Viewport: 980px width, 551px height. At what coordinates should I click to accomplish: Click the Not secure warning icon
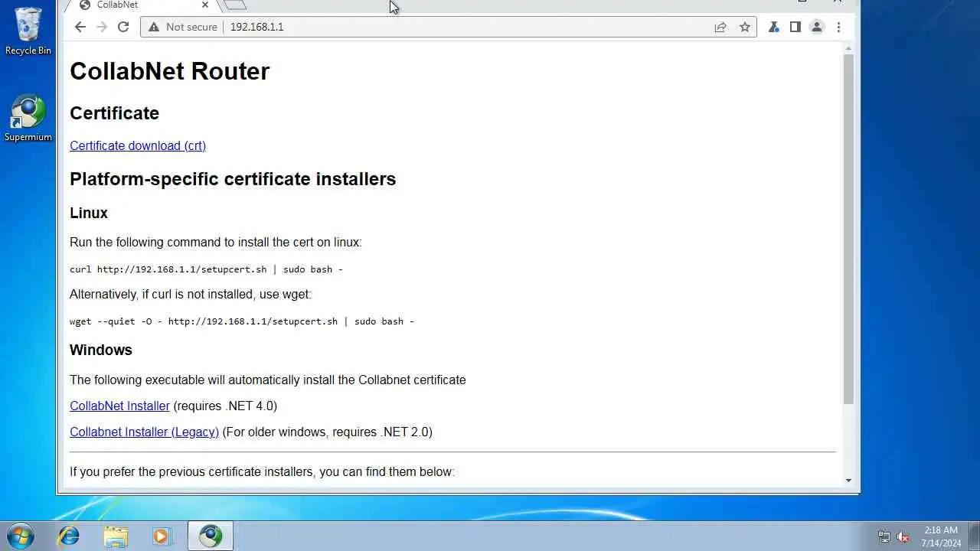click(x=154, y=27)
